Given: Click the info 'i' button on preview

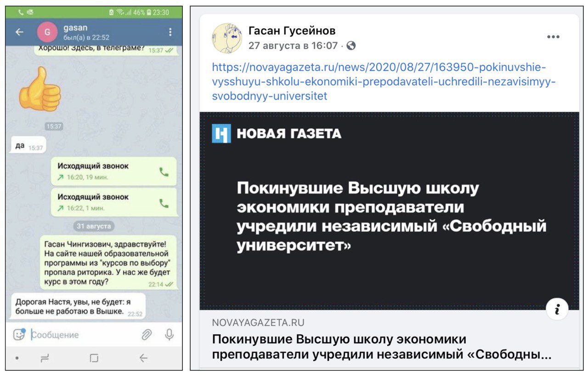Looking at the screenshot, I should (x=557, y=310).
